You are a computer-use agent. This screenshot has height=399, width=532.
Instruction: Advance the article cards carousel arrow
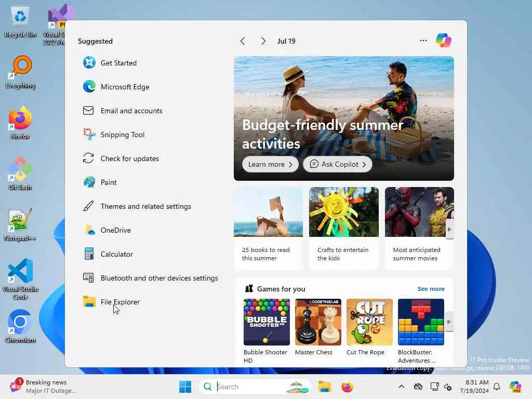pyautogui.click(x=449, y=229)
